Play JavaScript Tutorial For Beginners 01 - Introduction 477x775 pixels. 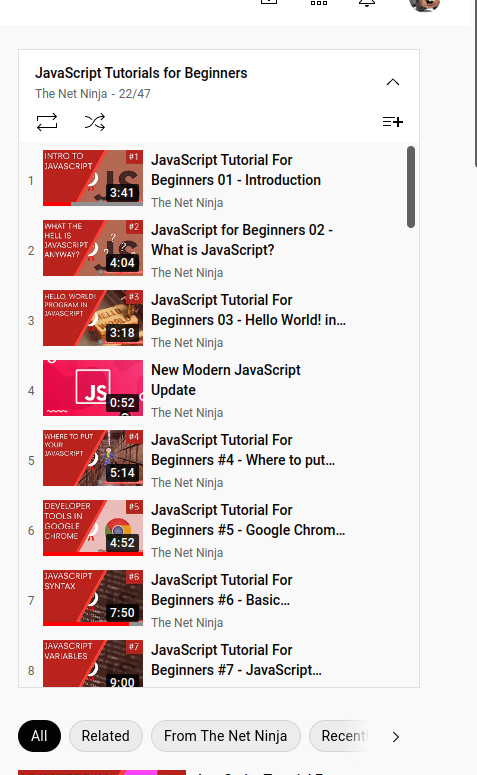point(236,170)
